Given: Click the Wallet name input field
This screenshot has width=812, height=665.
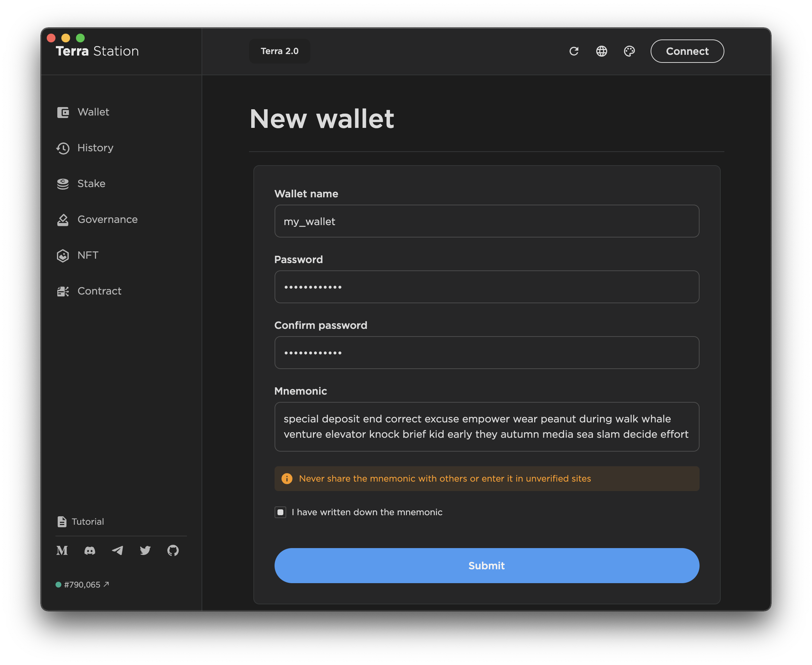Looking at the screenshot, I should click(487, 221).
